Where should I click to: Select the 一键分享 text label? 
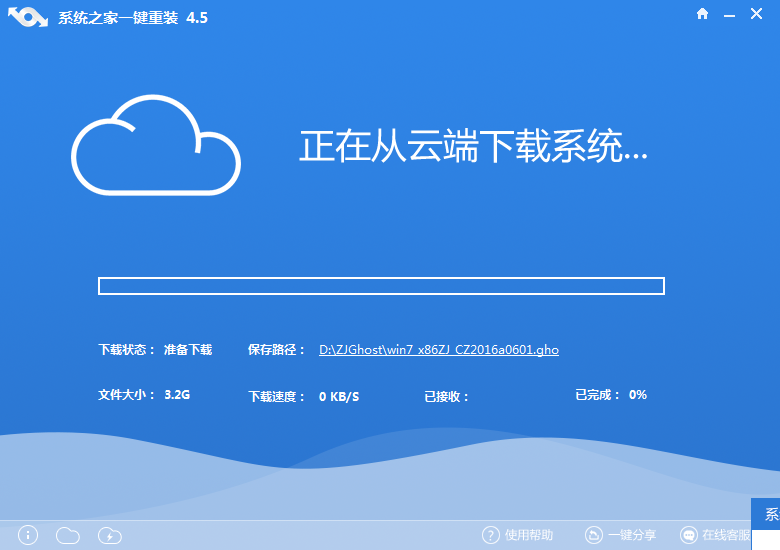(632, 535)
